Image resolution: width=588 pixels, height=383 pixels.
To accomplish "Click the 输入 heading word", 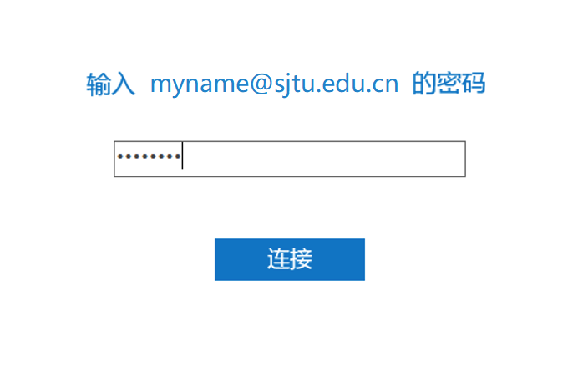I will tap(110, 84).
